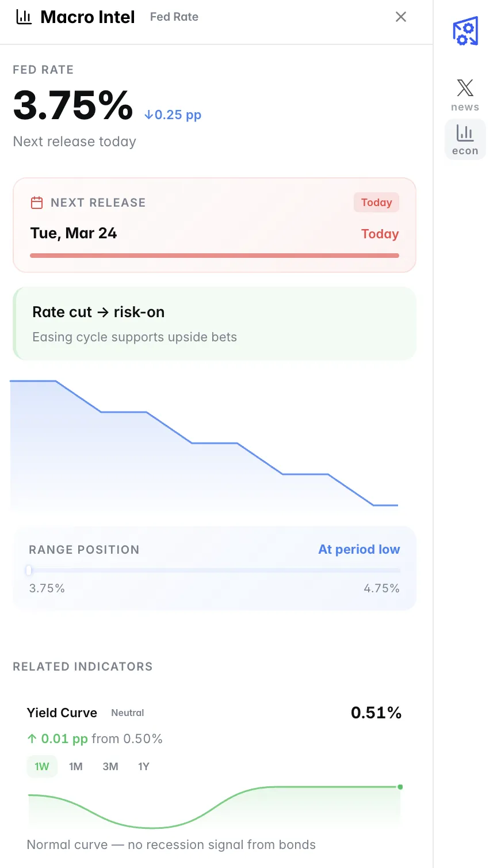Screen dimensions: 497x868
Task: Click the At period low label
Action: point(359,549)
